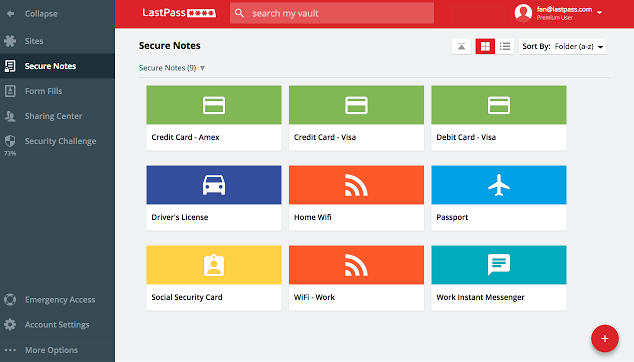Click the 73% security score
The height and width of the screenshot is (362, 634).
(x=10, y=154)
